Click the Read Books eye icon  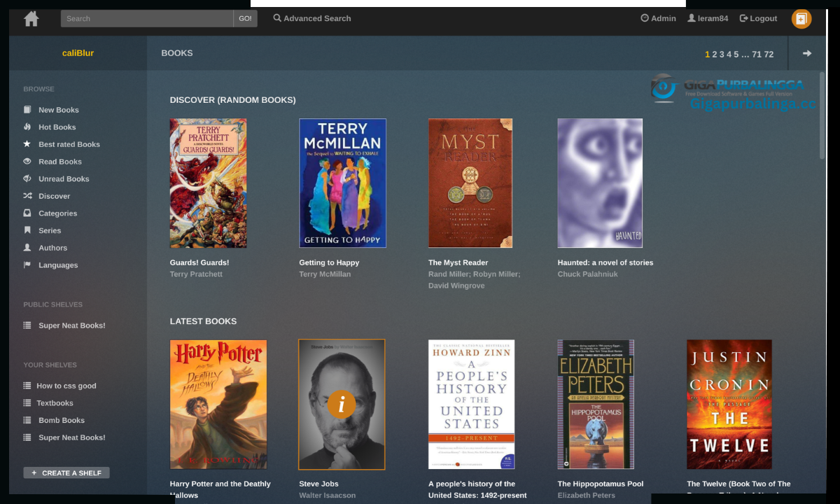tap(27, 162)
